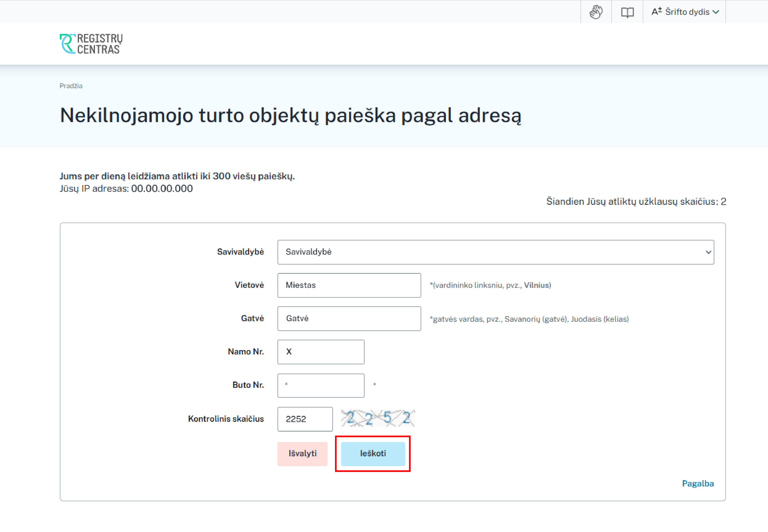Open the easy-read book icon
Screen dimensions: 768x532
(627, 12)
